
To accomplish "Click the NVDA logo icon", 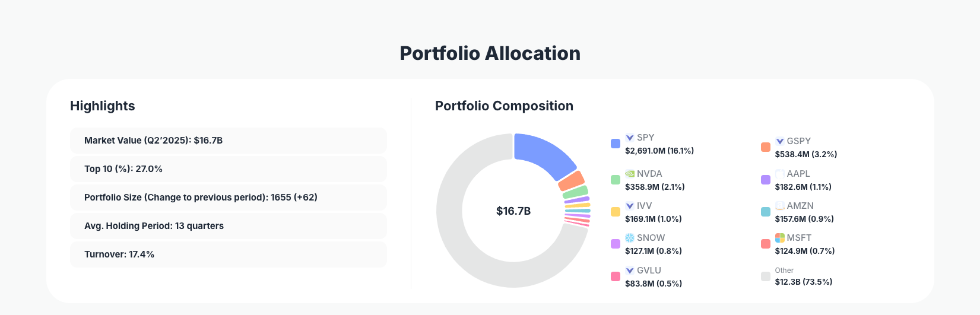I will (630, 174).
